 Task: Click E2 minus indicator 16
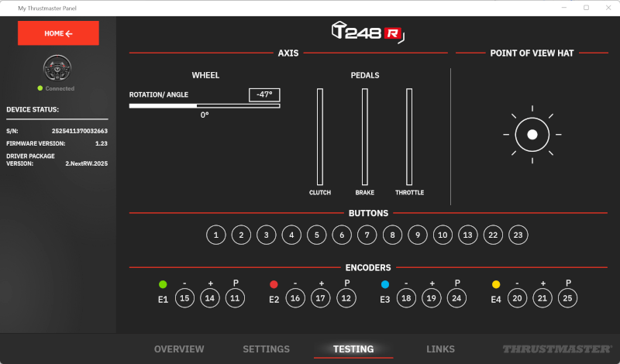coord(295,298)
